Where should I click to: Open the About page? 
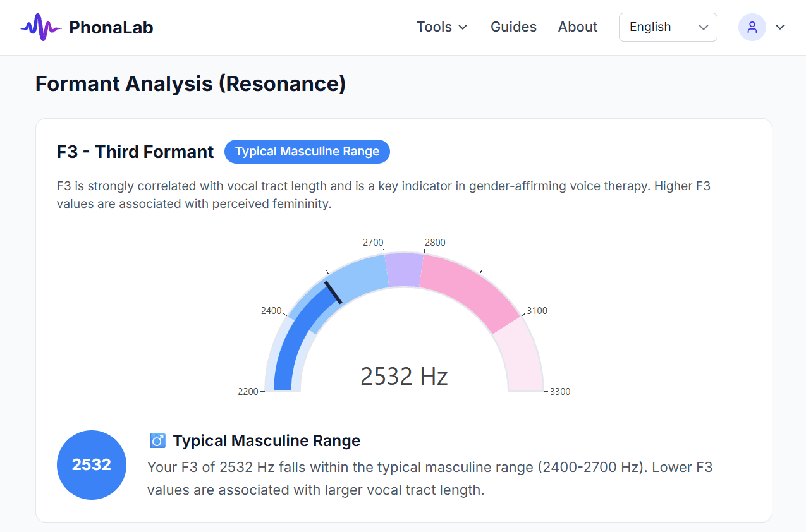[x=577, y=27]
